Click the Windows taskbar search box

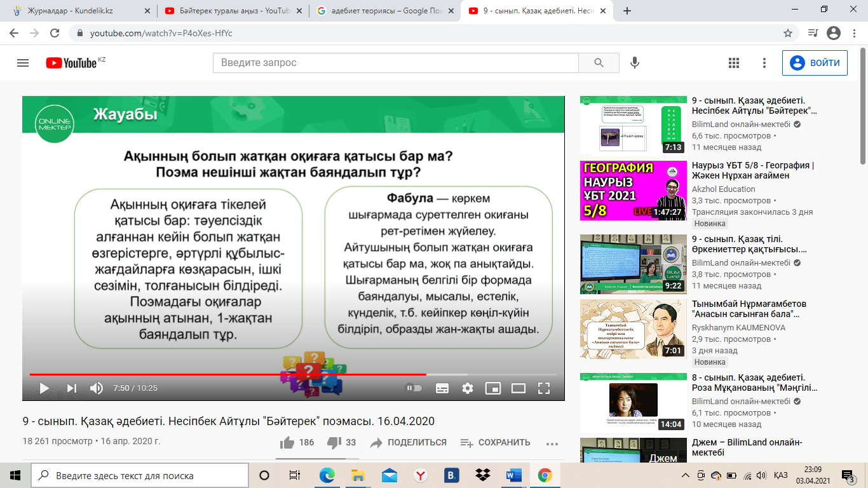140,475
